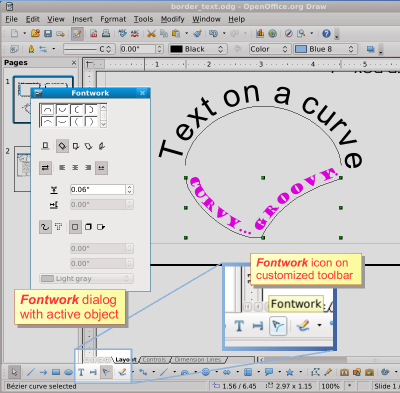Select the Text tool in drawing toolbar
400x393 pixels.
[81, 372]
